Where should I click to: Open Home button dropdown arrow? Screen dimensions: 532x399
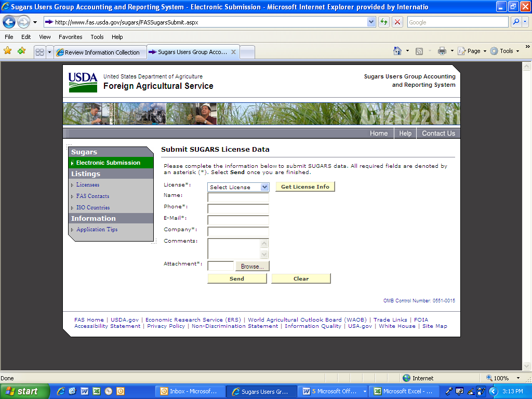[407, 51]
